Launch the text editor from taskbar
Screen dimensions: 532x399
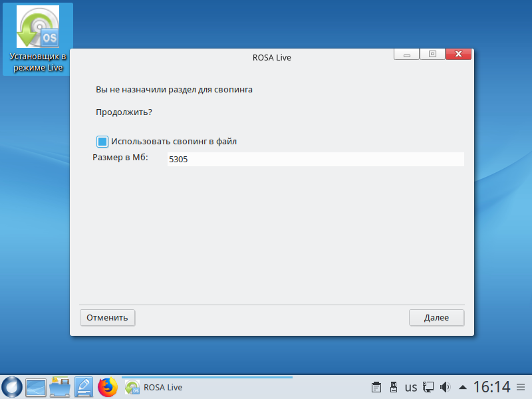pyautogui.click(x=84, y=387)
